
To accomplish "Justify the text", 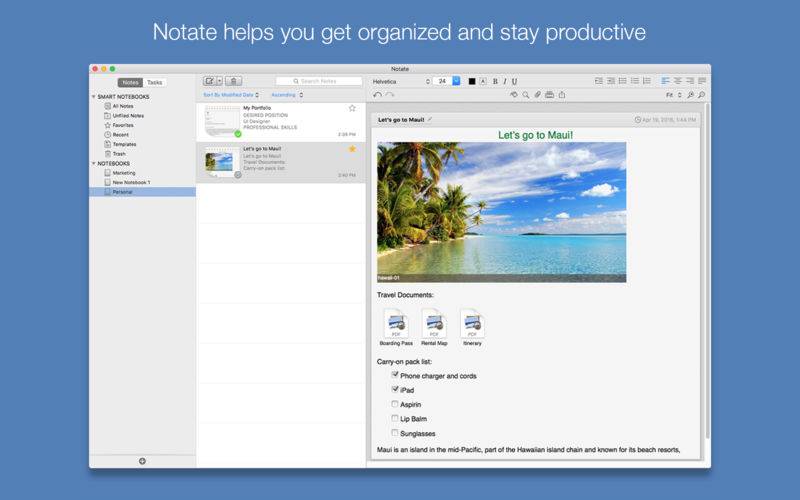I will pos(702,81).
